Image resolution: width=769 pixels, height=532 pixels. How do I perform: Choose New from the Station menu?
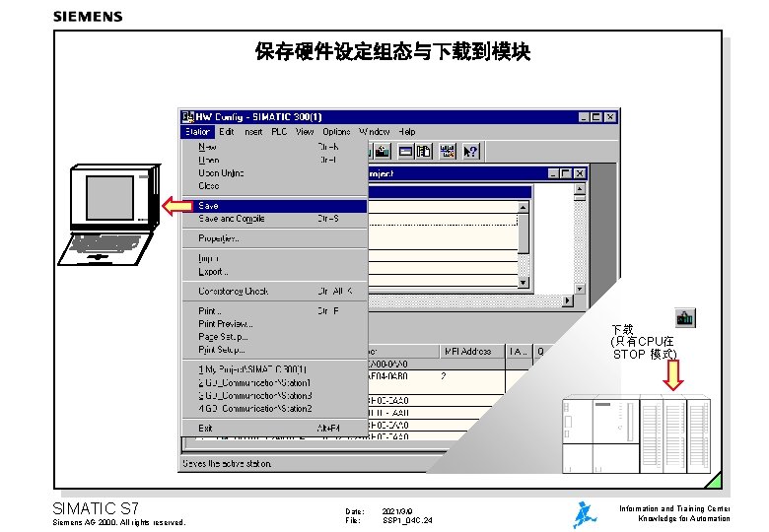click(x=275, y=147)
